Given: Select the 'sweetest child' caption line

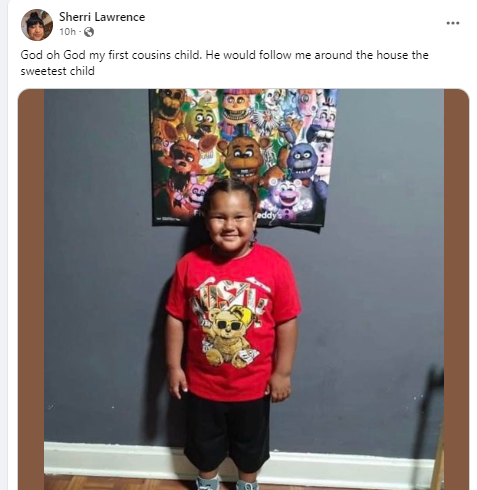Looking at the screenshot, I should [x=57, y=71].
